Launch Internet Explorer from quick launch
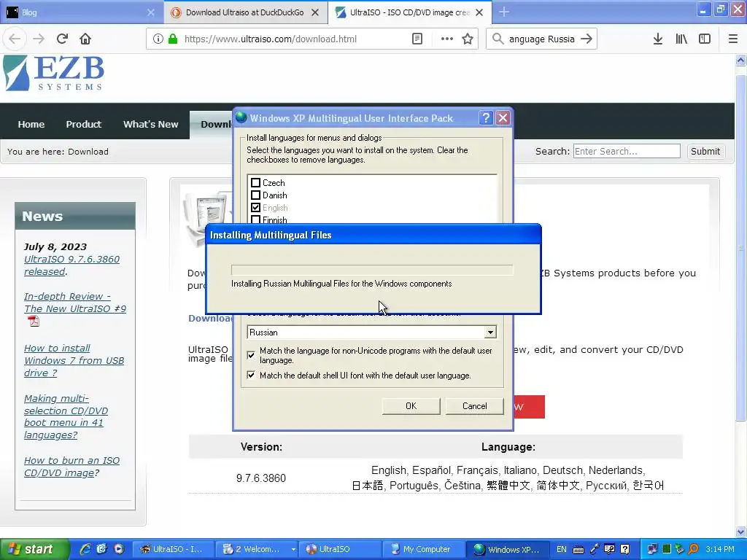The height and width of the screenshot is (560, 747). tap(86, 549)
